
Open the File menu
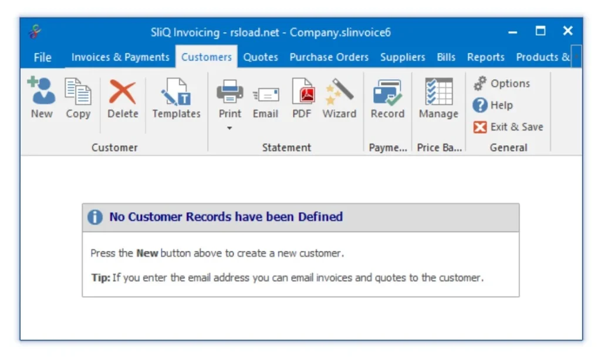[x=42, y=57]
